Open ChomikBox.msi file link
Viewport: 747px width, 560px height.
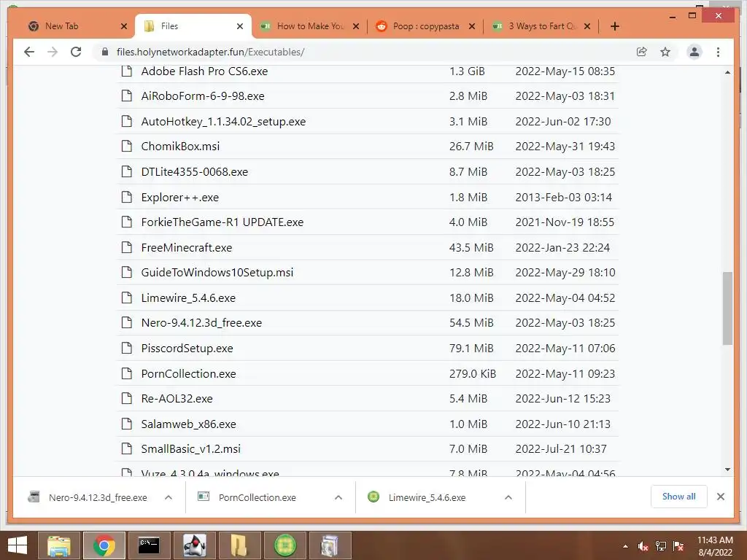(x=180, y=146)
